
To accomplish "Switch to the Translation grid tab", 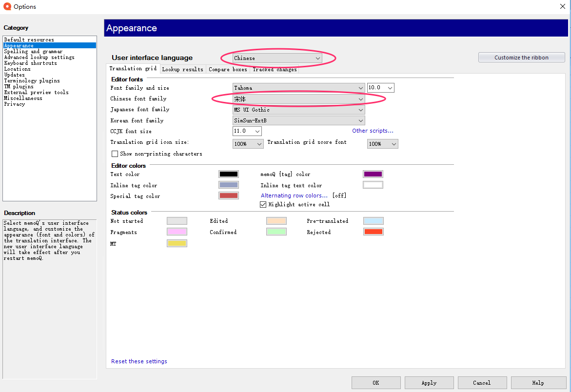I will point(133,68).
